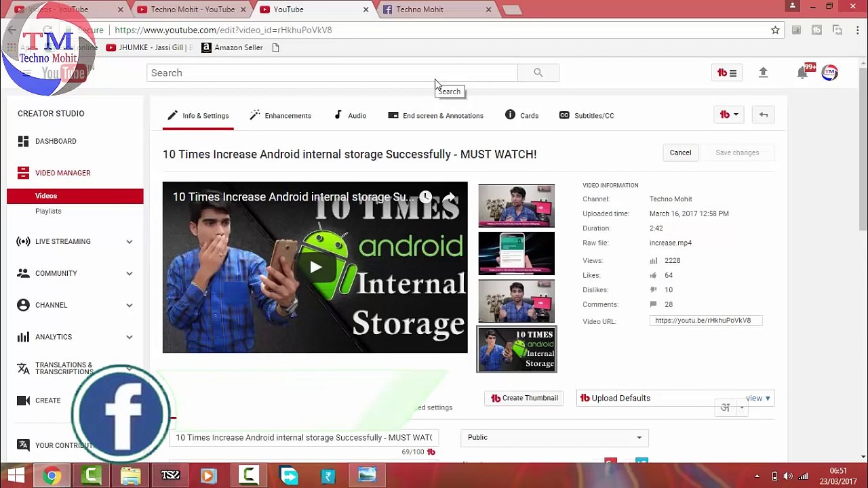Open the notifications bell
The height and width of the screenshot is (488, 868).
click(803, 73)
